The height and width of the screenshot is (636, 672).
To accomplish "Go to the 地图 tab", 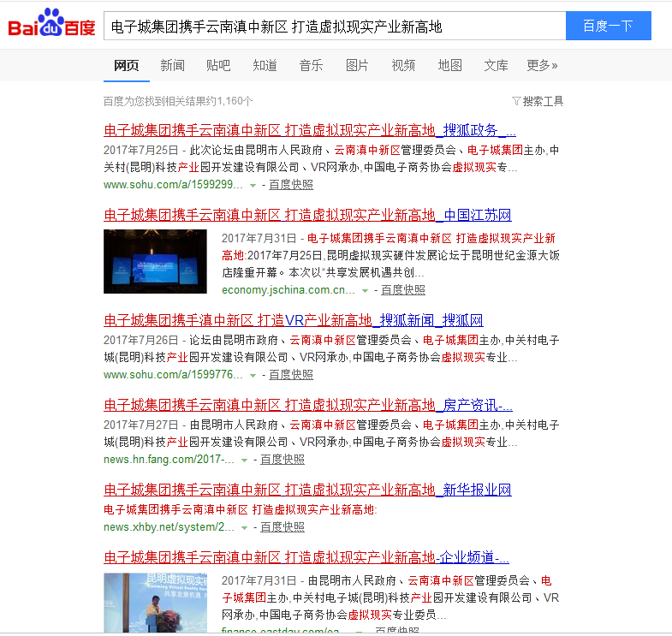I will 449,66.
